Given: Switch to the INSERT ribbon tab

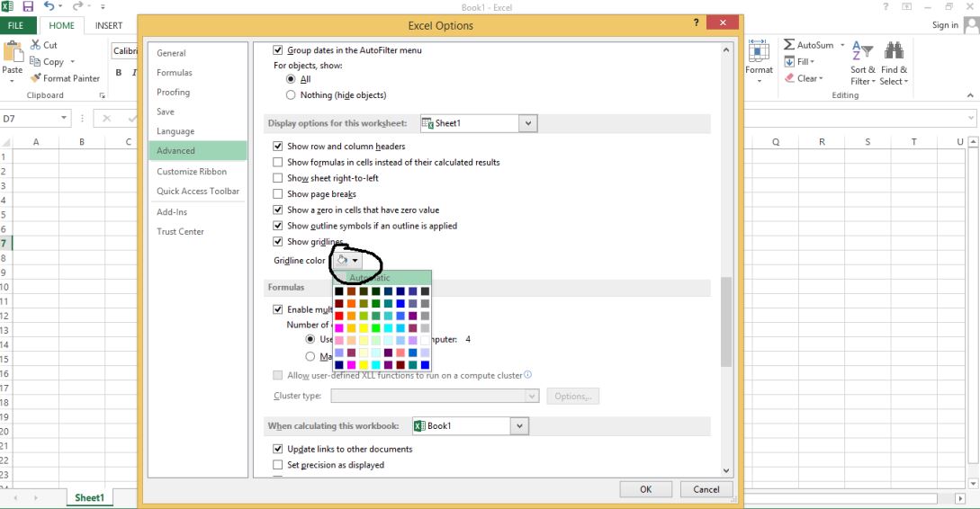Looking at the screenshot, I should click(109, 25).
